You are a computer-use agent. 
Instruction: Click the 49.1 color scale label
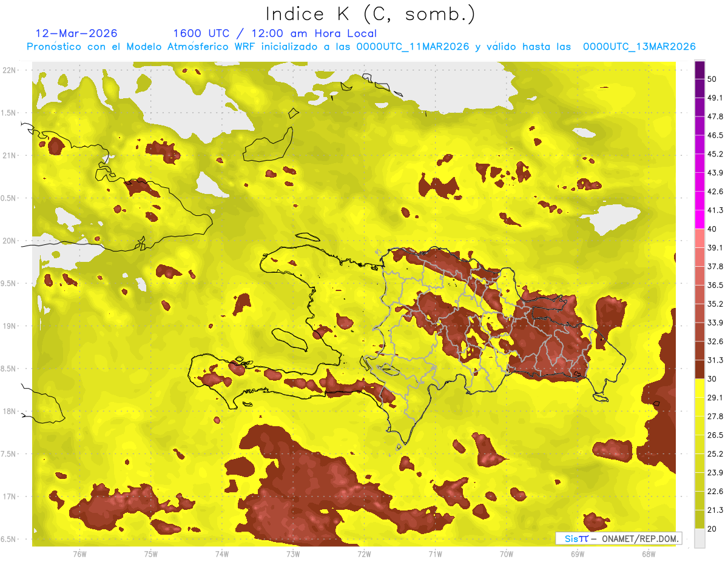click(x=715, y=98)
